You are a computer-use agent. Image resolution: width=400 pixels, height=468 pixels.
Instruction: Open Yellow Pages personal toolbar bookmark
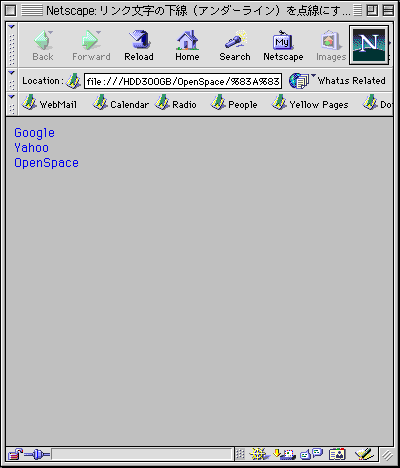pyautogui.click(x=310, y=104)
